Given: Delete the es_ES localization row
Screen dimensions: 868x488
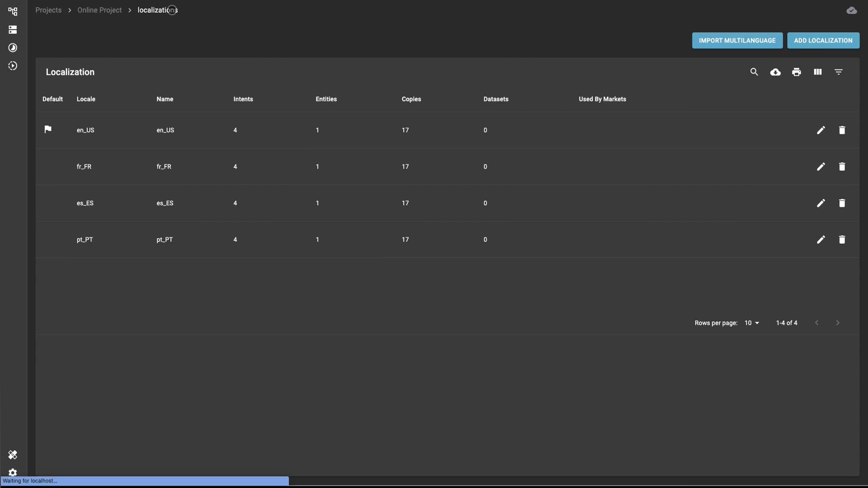Looking at the screenshot, I should 842,203.
